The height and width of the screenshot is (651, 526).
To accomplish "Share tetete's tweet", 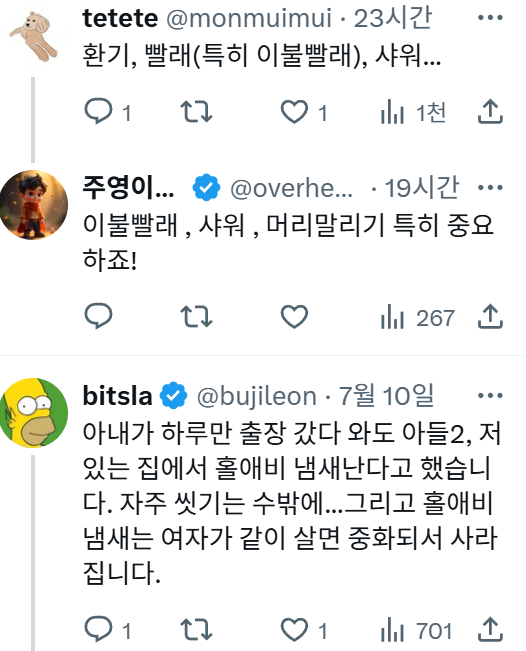I will 490,111.
